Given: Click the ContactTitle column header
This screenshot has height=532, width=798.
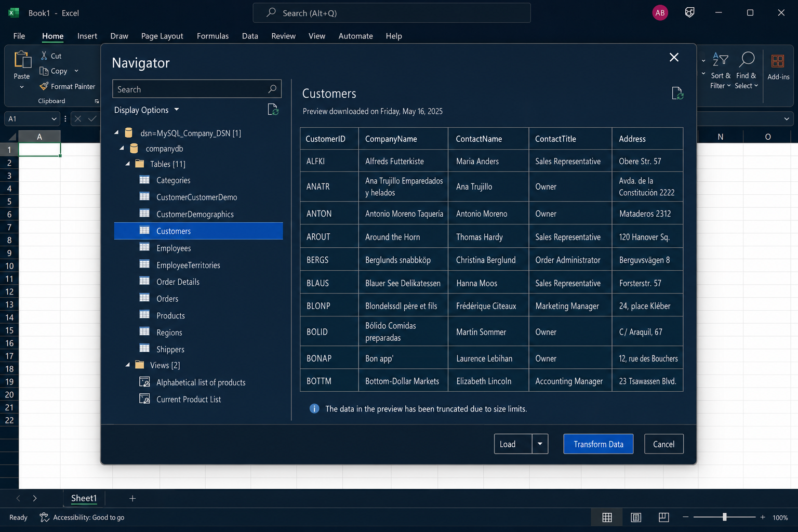Looking at the screenshot, I should coord(570,139).
